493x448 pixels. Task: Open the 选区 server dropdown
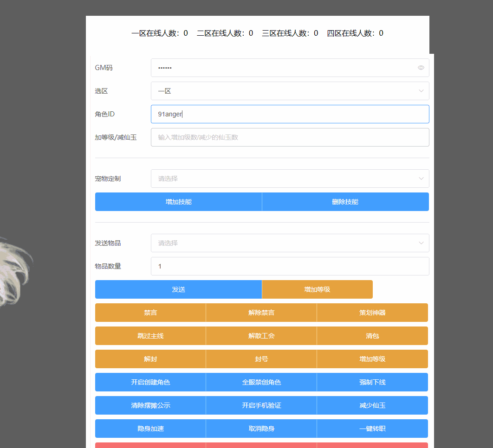pos(290,91)
